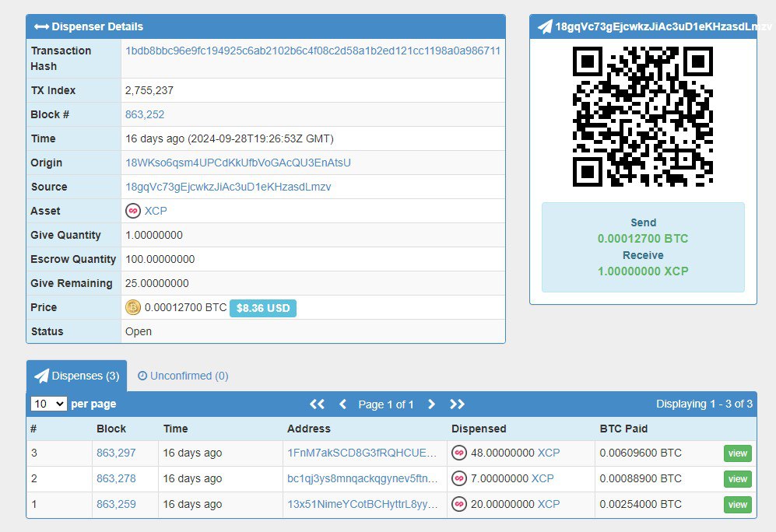Click BTC Paid value 0.00609600 BTC
Viewport: 776px width, 532px height.
pyautogui.click(x=641, y=453)
